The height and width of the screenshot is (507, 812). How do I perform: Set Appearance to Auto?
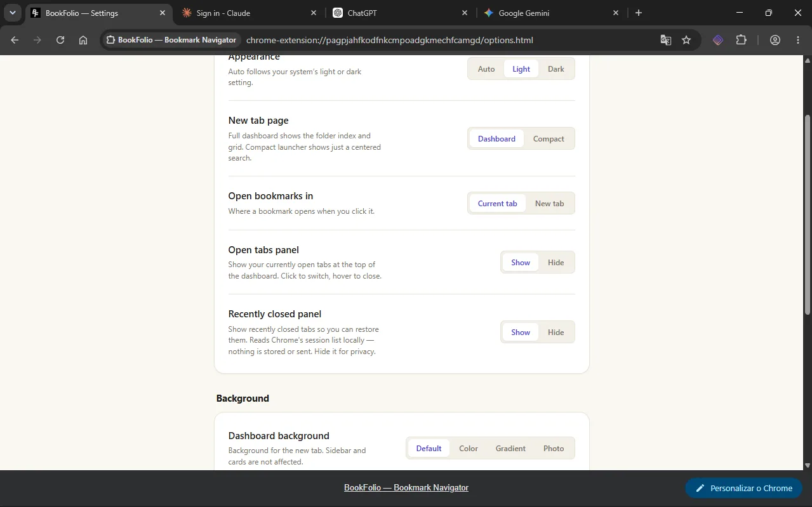(486, 69)
